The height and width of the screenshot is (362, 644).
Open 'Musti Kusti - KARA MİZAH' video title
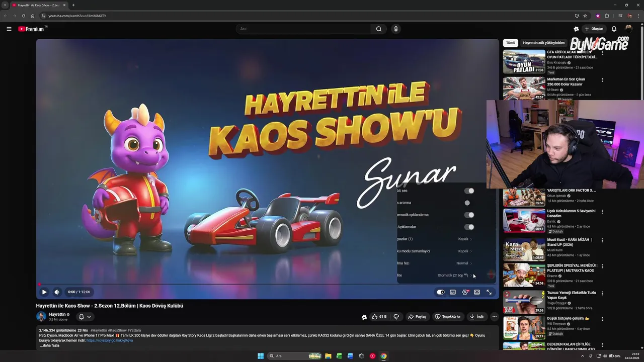tap(570, 242)
